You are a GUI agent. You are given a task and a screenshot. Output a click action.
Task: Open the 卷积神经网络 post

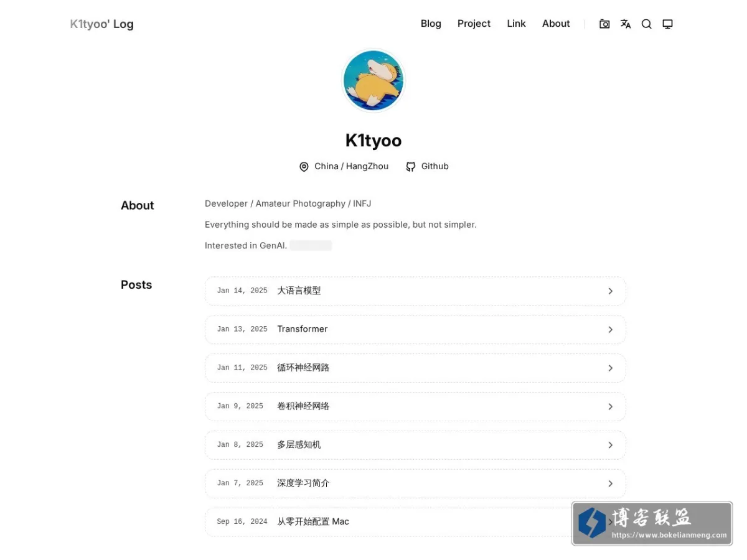pyautogui.click(x=415, y=406)
